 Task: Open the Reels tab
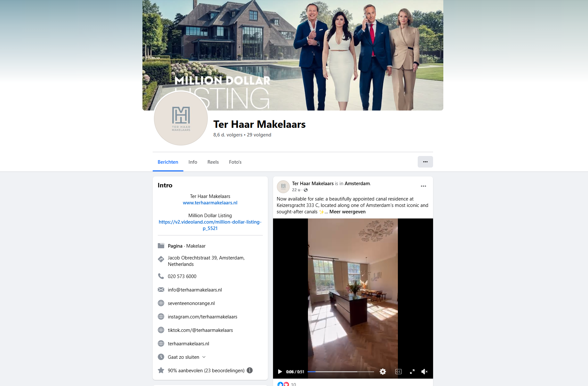[x=213, y=162]
